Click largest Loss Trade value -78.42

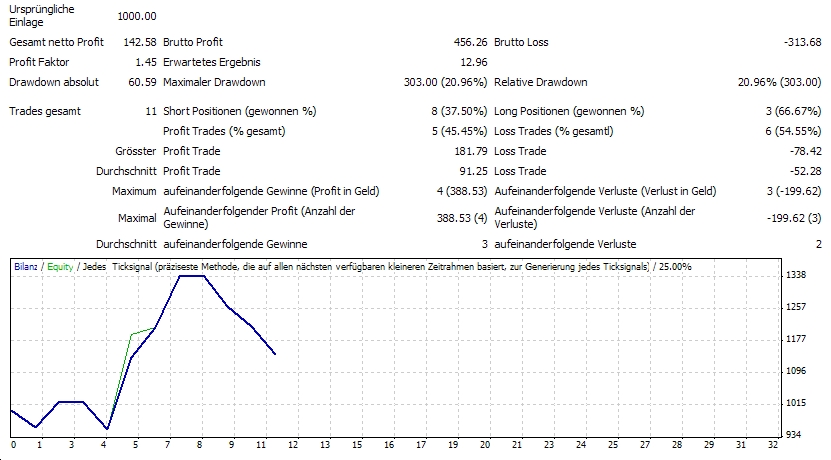[805, 152]
